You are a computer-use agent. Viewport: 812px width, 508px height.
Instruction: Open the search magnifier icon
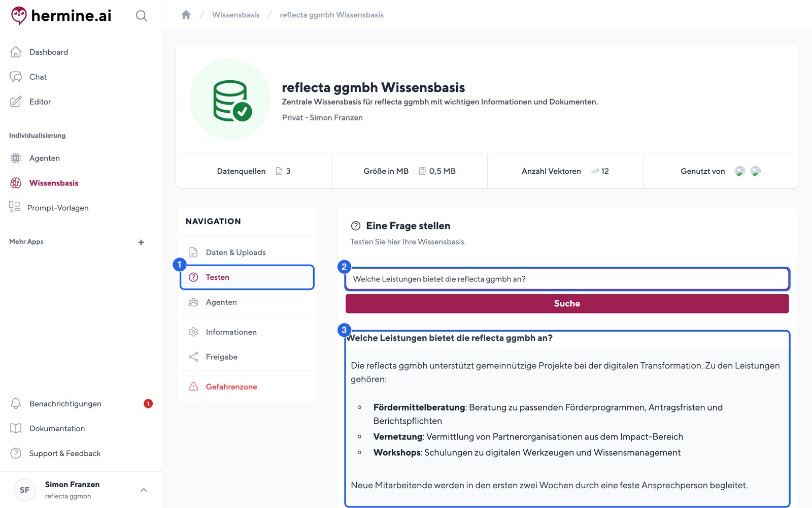(142, 16)
